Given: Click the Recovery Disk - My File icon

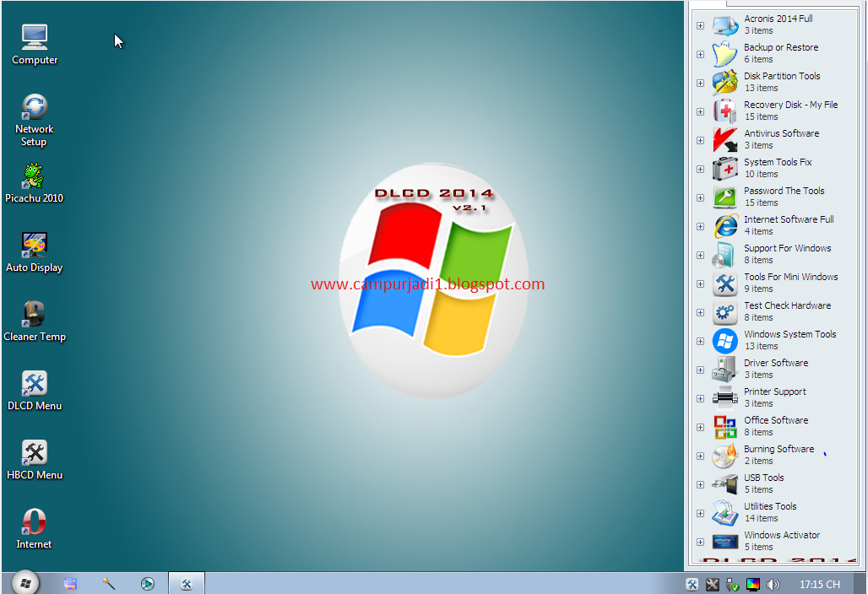Looking at the screenshot, I should pyautogui.click(x=725, y=111).
